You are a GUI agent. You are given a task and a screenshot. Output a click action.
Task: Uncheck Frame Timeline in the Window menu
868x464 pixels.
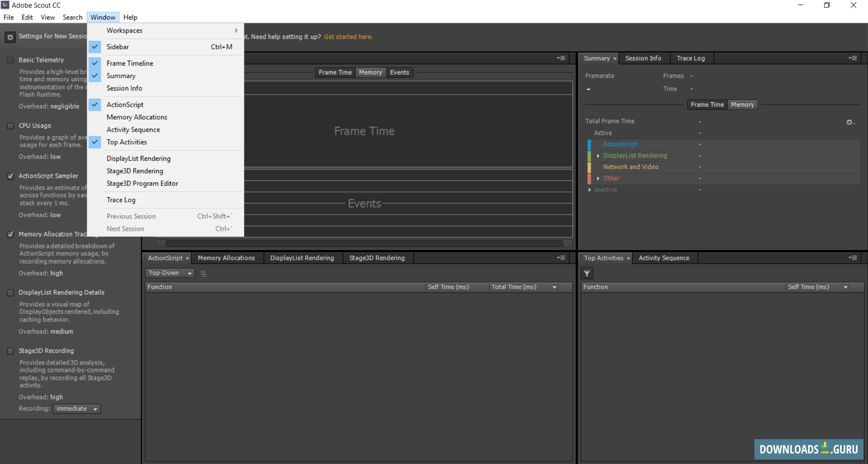pos(166,63)
